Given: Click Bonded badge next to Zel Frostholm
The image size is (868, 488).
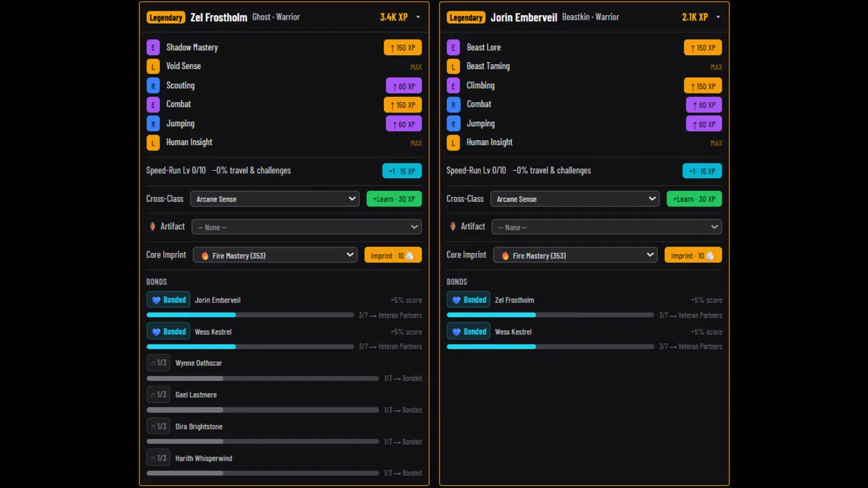Looking at the screenshot, I should (469, 300).
